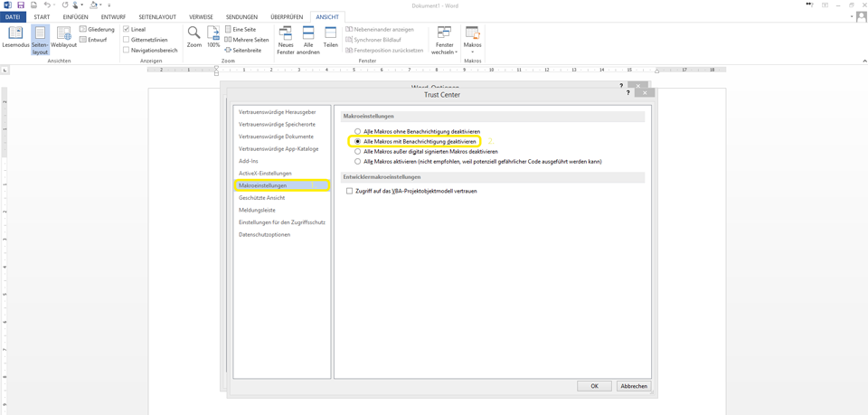Set zoom to 100% icon

213,37
